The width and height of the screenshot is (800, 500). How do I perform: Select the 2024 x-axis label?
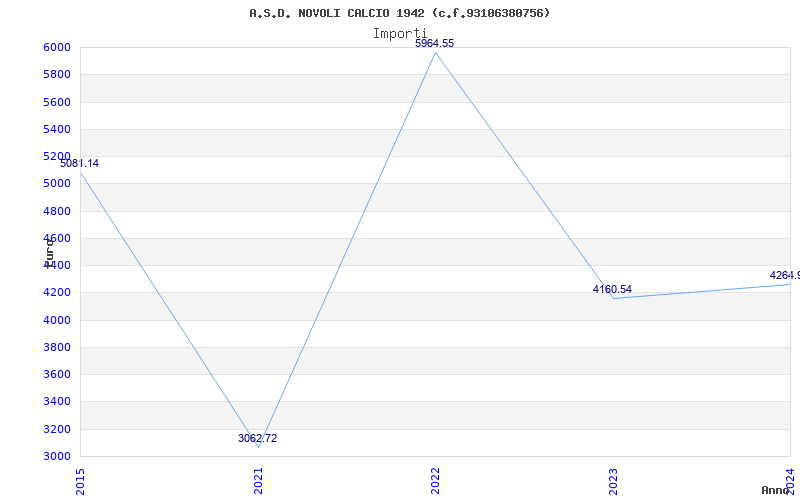click(x=790, y=481)
